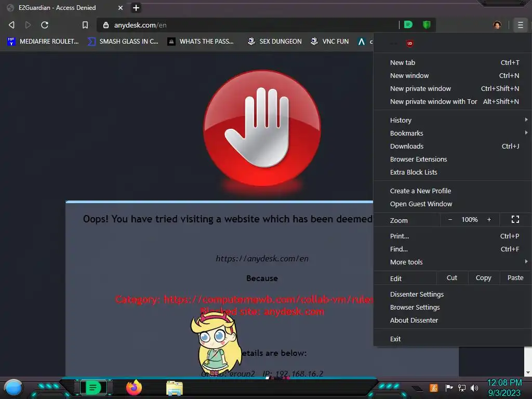This screenshot has height=399, width=532.
Task: Open SMASH GLASS IN C... bookmark
Action: point(123,42)
